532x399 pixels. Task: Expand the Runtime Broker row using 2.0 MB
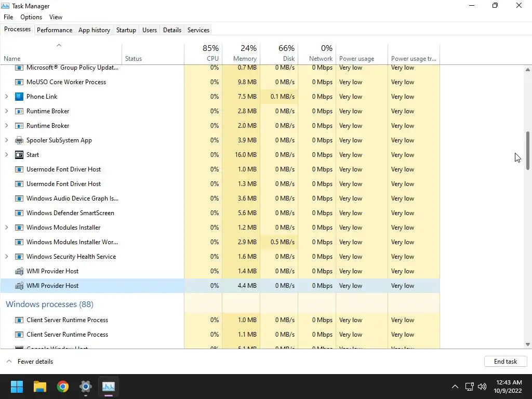[x=6, y=126]
